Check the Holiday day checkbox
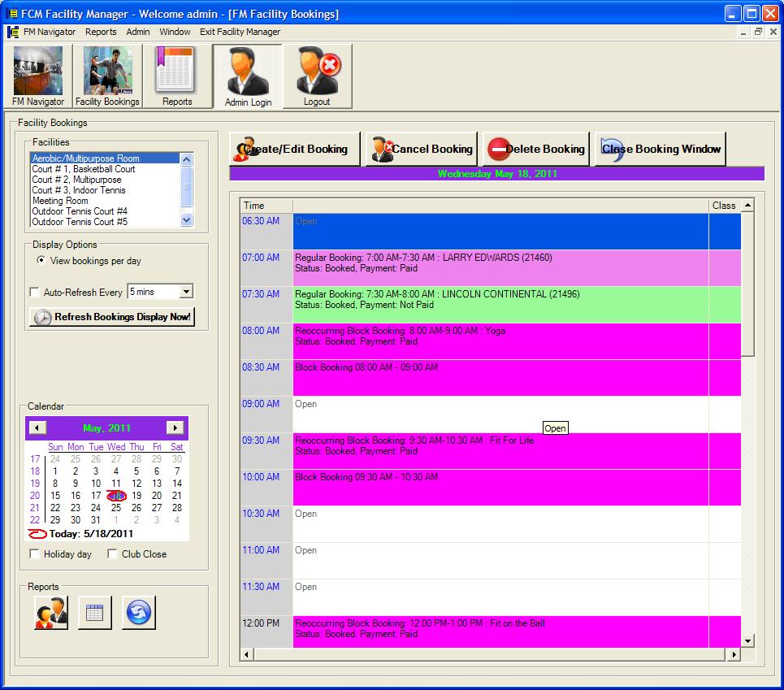 tap(34, 554)
